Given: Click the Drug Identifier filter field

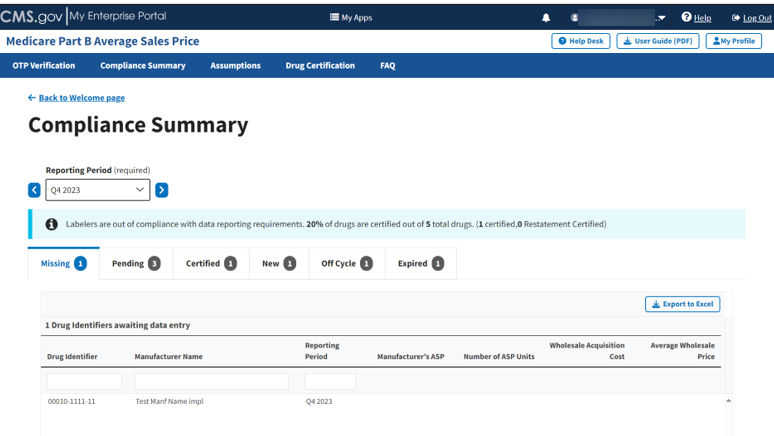Looking at the screenshot, I should (84, 381).
